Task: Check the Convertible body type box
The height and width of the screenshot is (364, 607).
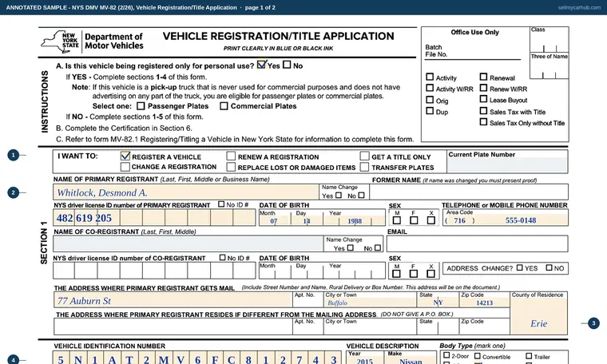Action: (x=478, y=356)
